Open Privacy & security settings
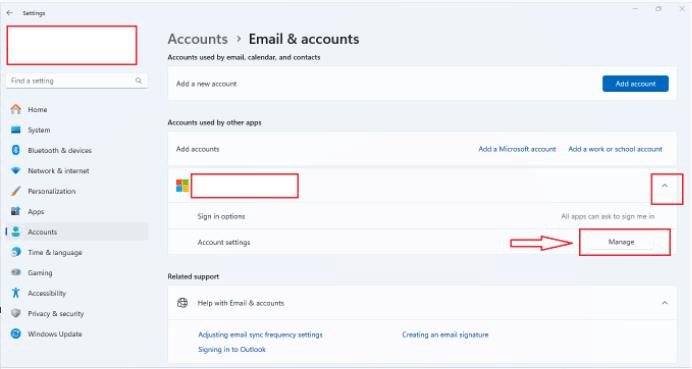The width and height of the screenshot is (692, 369). tap(77, 313)
